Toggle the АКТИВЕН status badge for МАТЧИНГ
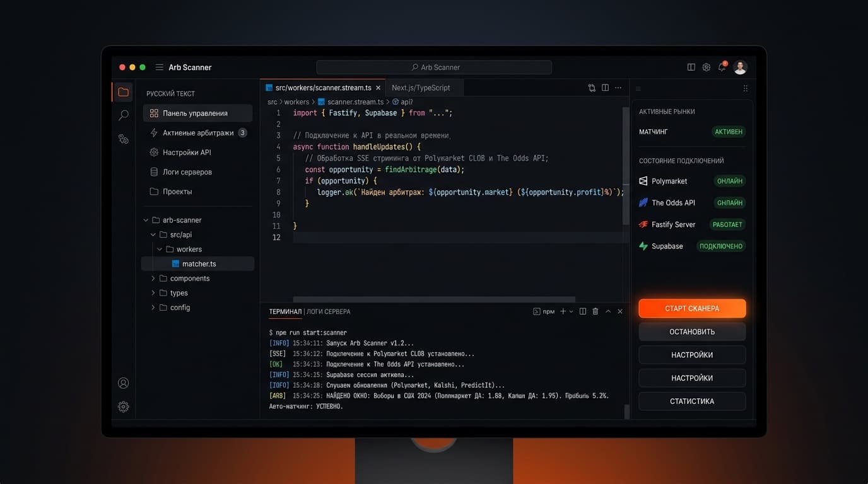This screenshot has height=484, width=868. tap(729, 131)
